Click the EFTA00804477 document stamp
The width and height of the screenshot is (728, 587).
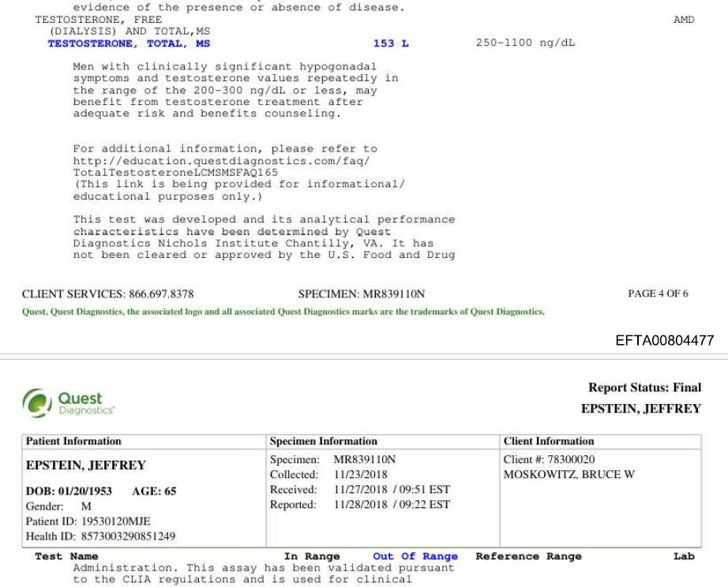pos(664,341)
